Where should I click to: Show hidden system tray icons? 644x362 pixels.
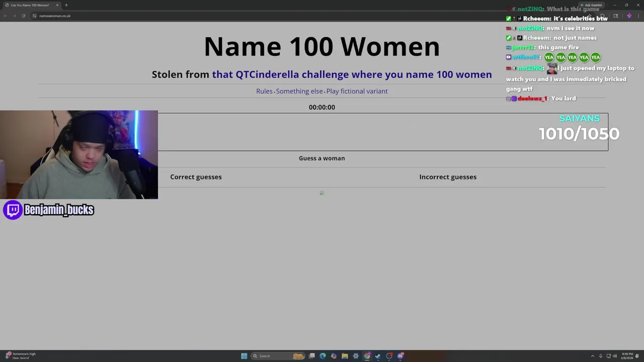tap(592, 356)
